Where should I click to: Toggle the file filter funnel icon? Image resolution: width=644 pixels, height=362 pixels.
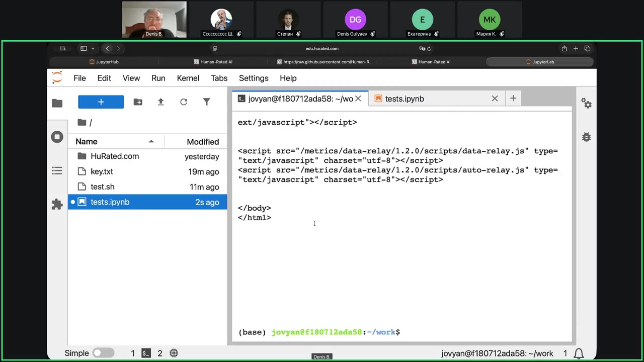click(x=206, y=102)
